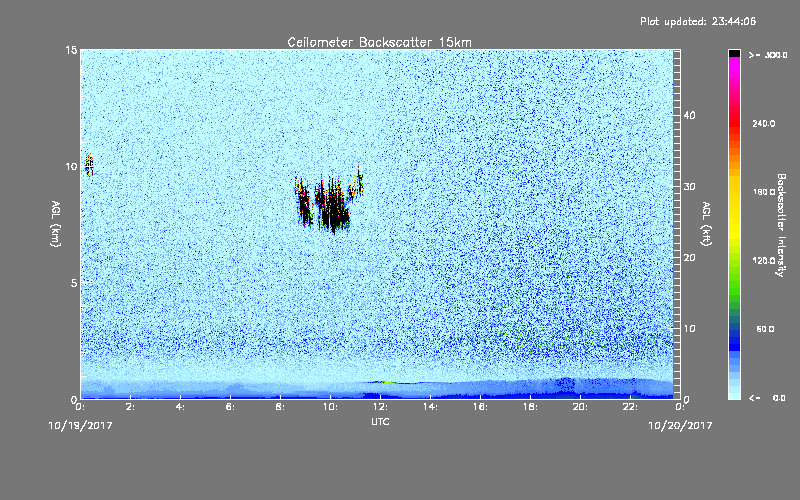Click the 22: hour tick label
This screenshot has height=500, width=800.
(x=630, y=407)
